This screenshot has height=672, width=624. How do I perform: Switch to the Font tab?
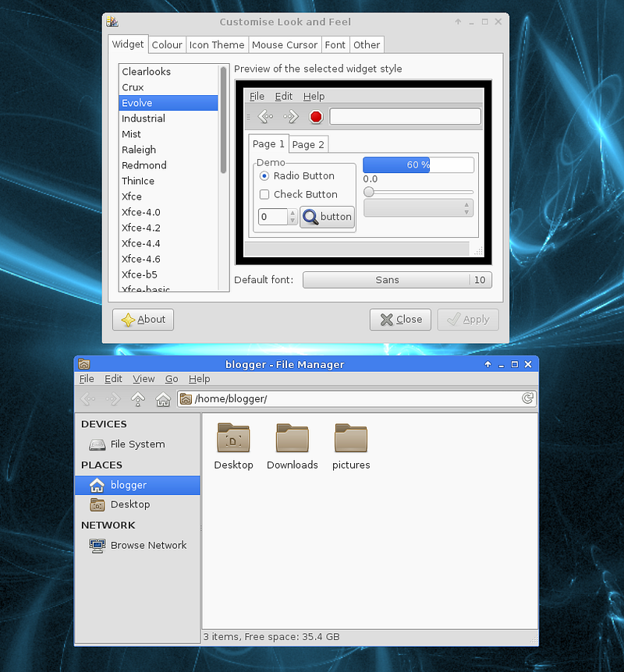point(335,45)
